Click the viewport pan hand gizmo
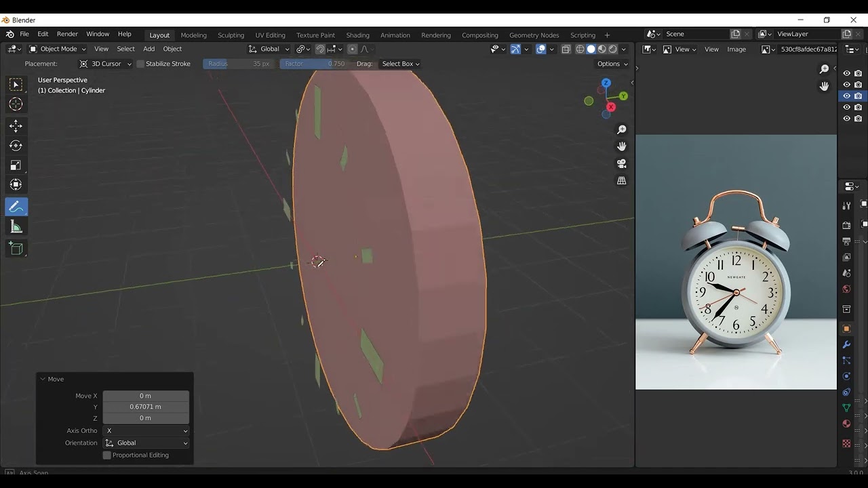The height and width of the screenshot is (488, 868). click(x=621, y=146)
